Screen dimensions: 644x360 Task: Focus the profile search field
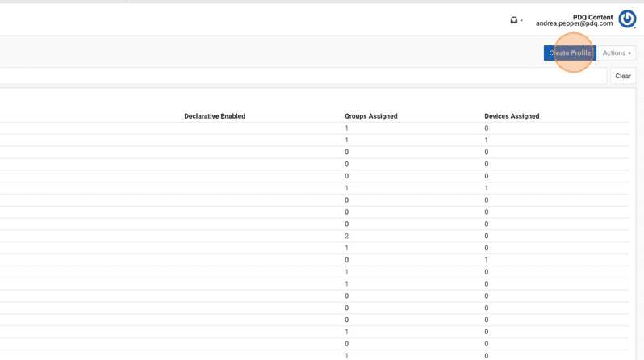click(x=303, y=76)
